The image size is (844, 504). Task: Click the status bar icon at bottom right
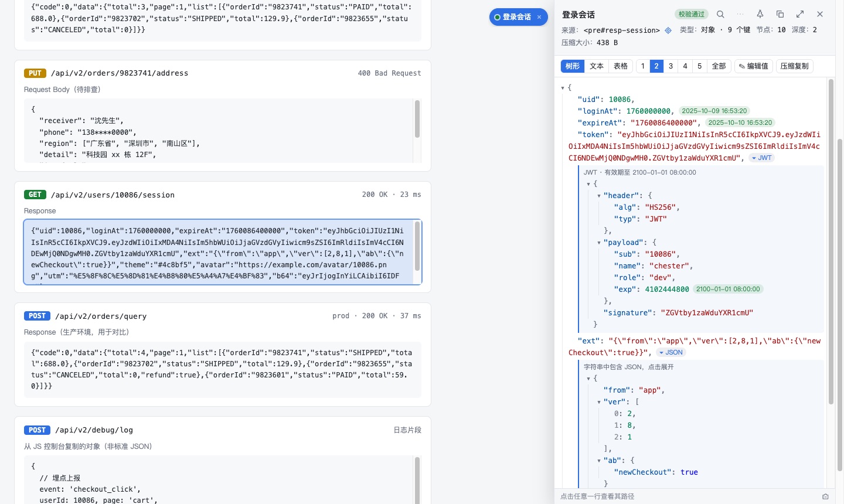pos(825,496)
